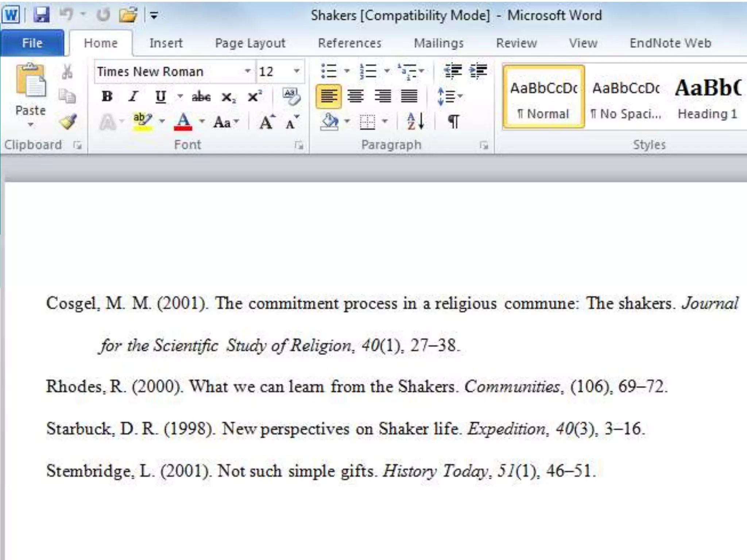Image resolution: width=747 pixels, height=560 pixels.
Task: Open the Page Layout tab
Action: tap(250, 43)
